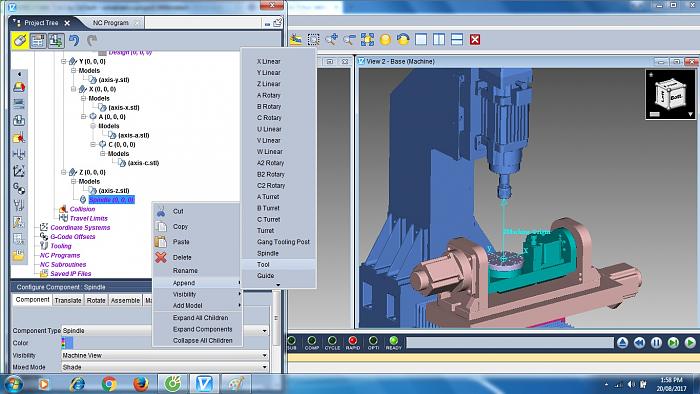This screenshot has height=394, width=700.
Task: Open the Working Directory sidebar icon
Action: pyautogui.click(x=19, y=87)
